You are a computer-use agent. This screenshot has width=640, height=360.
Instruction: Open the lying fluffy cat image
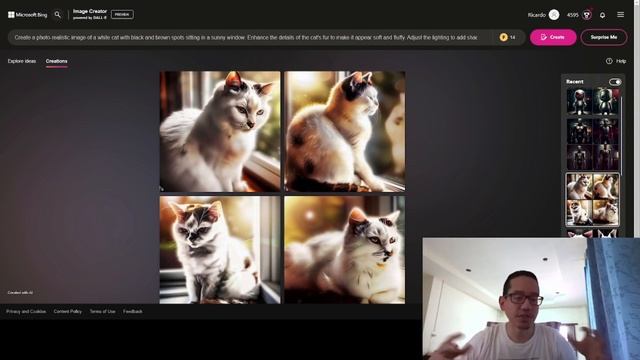point(345,250)
